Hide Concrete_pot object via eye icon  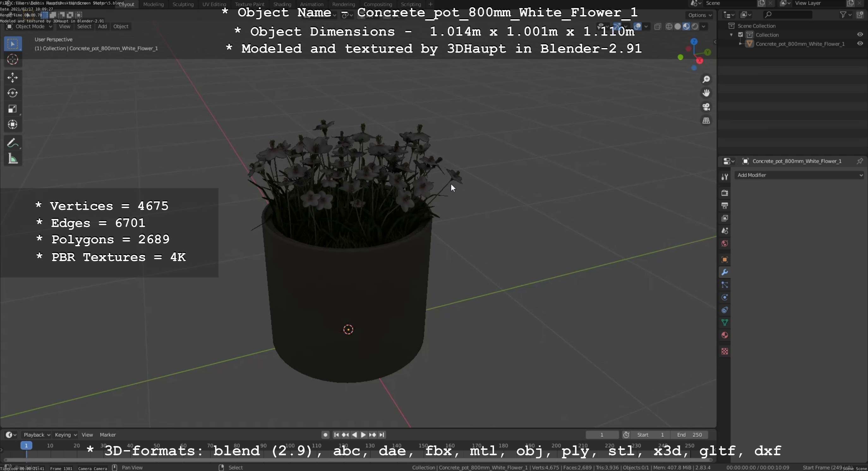click(x=860, y=44)
